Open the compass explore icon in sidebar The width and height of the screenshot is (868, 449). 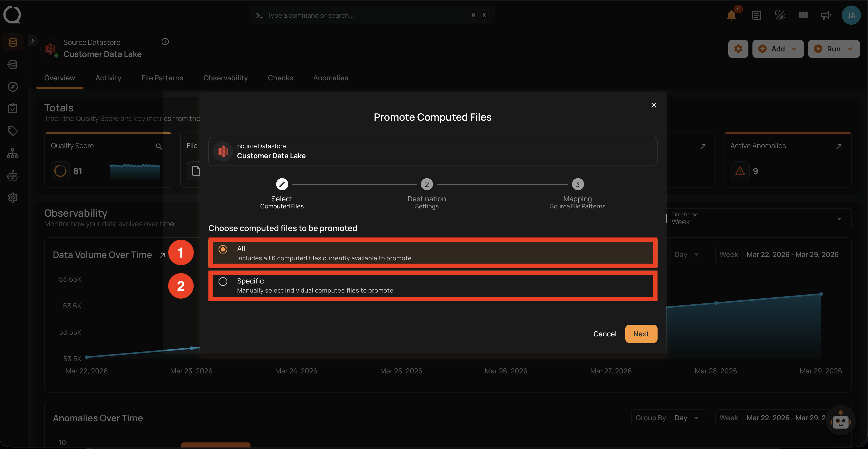(13, 87)
